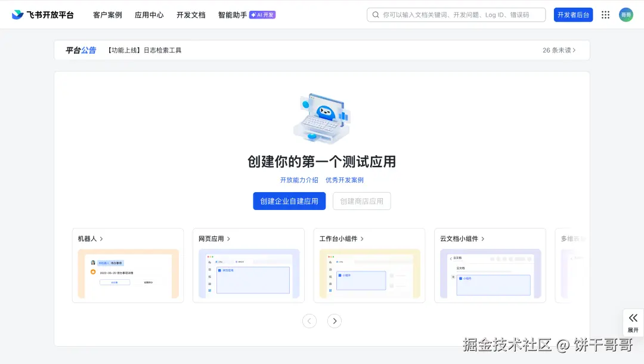Viewport: 644px width, 364px height.
Task: Open 应用中心 menu item
Action: coord(149,15)
